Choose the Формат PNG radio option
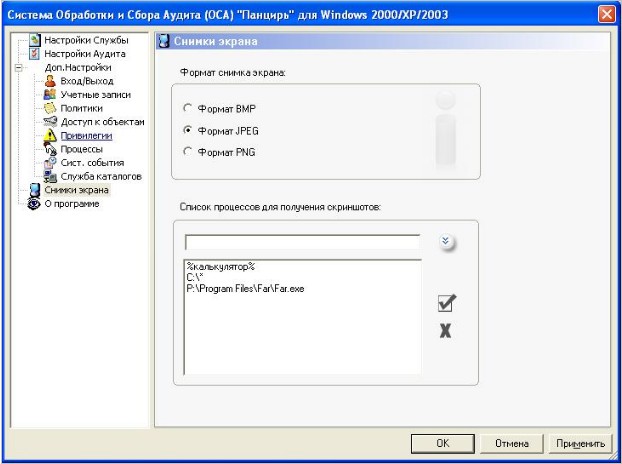This screenshot has width=622, height=464. click(186, 151)
